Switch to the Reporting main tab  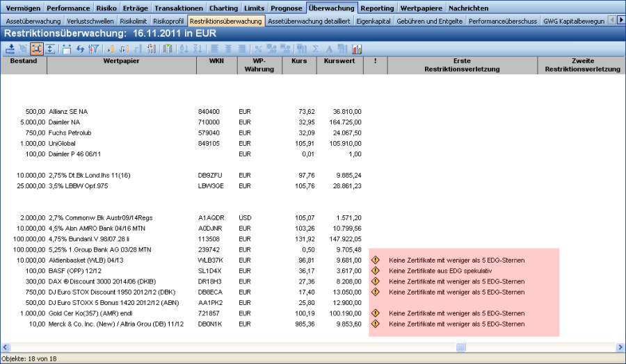coord(378,8)
